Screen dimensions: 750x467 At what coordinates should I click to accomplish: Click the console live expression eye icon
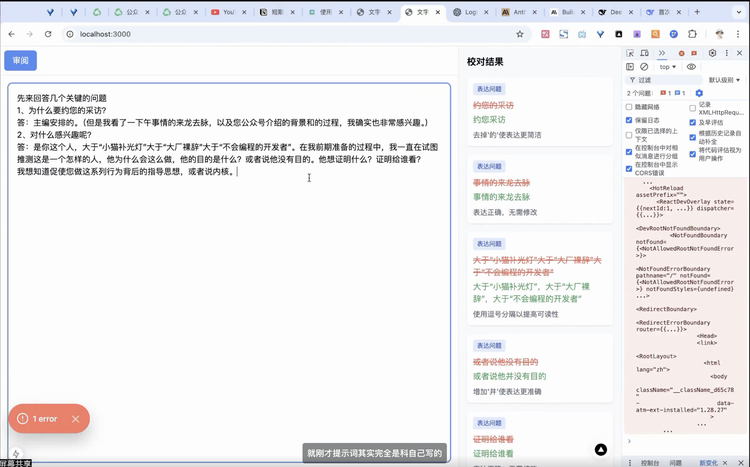[x=691, y=67]
